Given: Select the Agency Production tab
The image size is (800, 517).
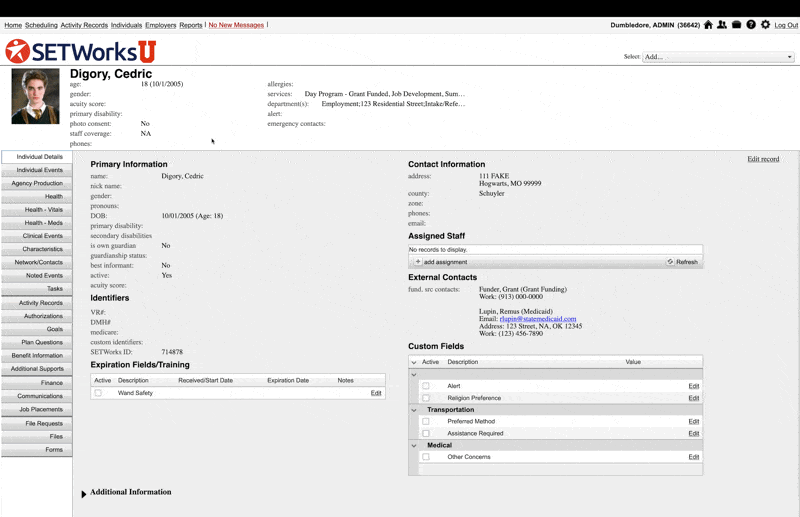Looking at the screenshot, I should point(37,183).
